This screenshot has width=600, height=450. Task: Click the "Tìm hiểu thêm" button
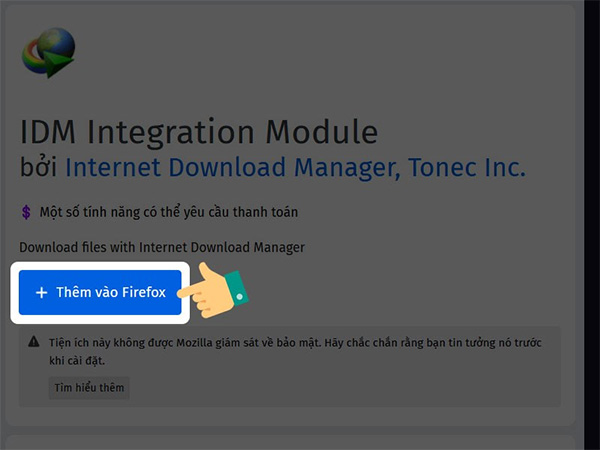pyautogui.click(x=89, y=388)
